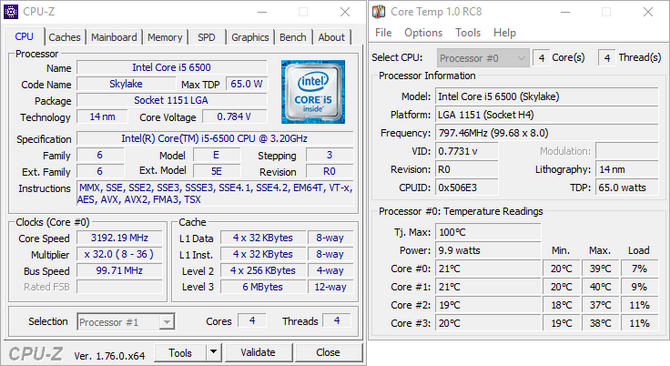670x366 pixels.
Task: Click the Threads value field in CPU-Z
Action: pyautogui.click(x=337, y=321)
